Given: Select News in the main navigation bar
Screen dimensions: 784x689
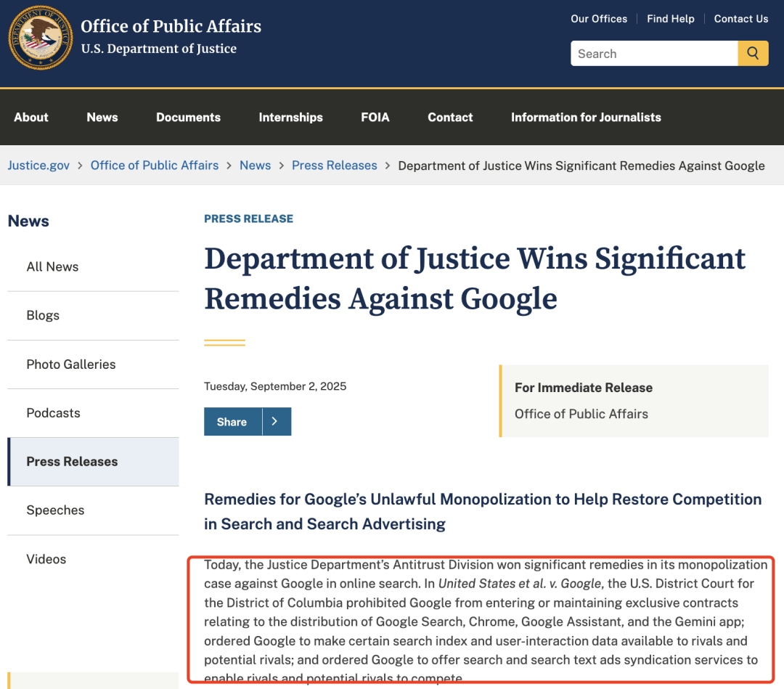Looking at the screenshot, I should 102,117.
